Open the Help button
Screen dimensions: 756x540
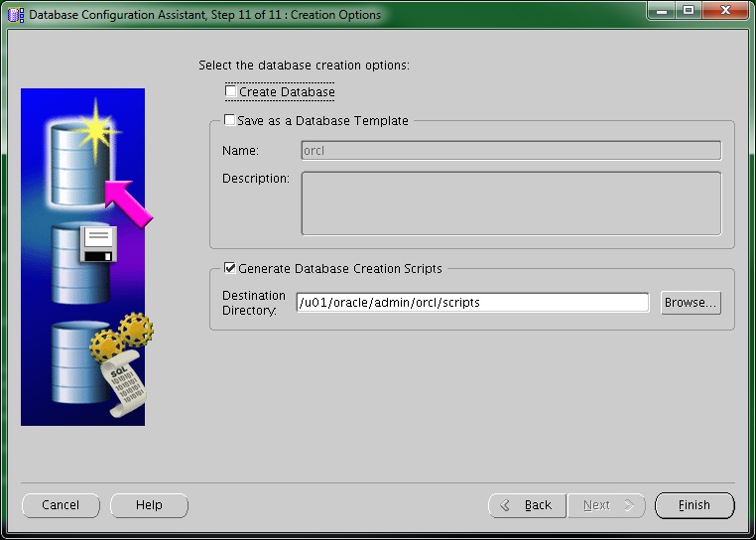[149, 505]
